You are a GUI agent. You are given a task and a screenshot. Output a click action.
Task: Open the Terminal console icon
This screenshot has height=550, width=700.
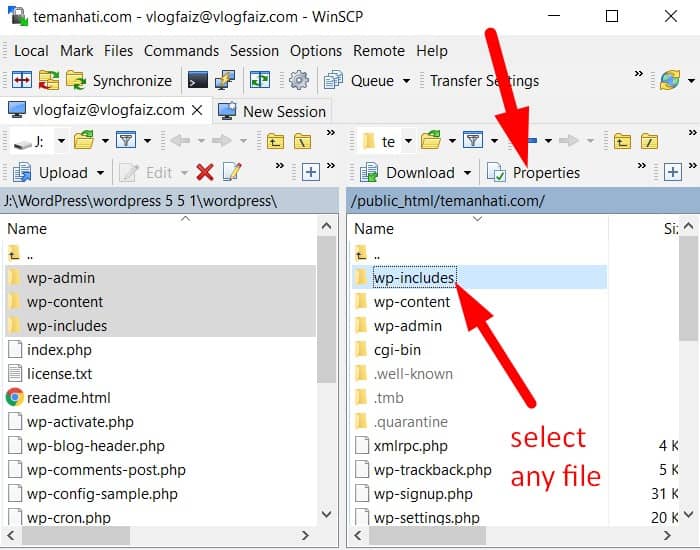point(197,80)
